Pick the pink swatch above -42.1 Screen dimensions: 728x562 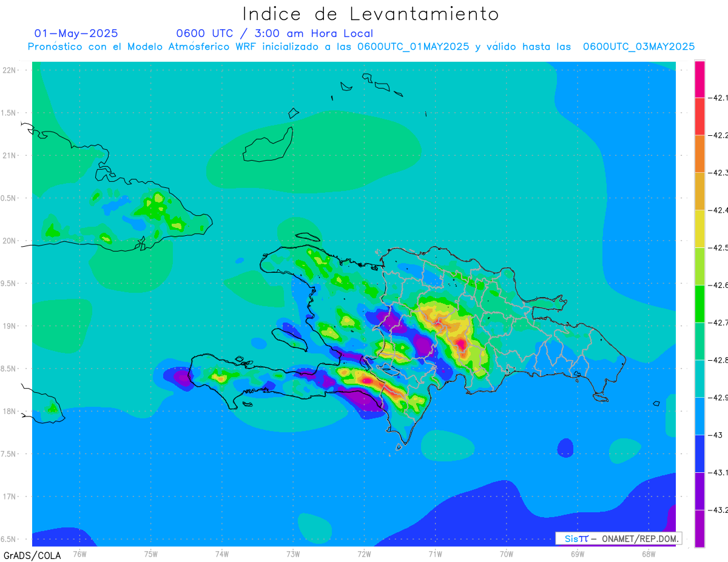(699, 79)
